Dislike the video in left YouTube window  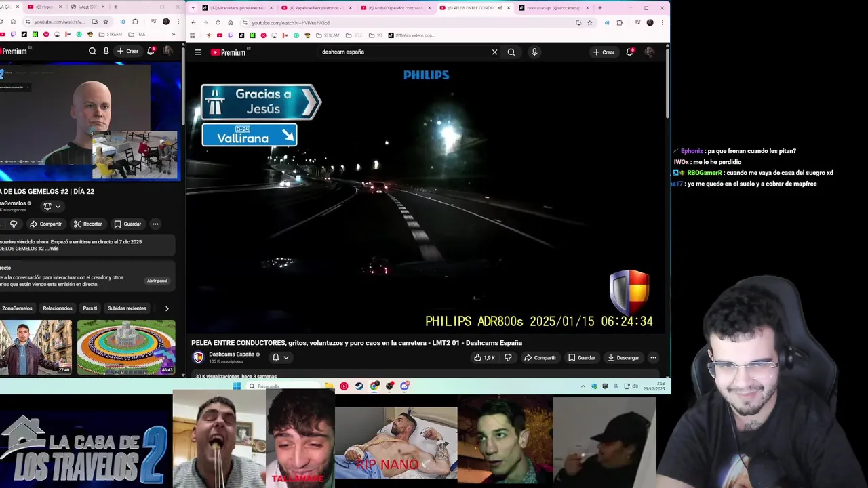(13, 224)
